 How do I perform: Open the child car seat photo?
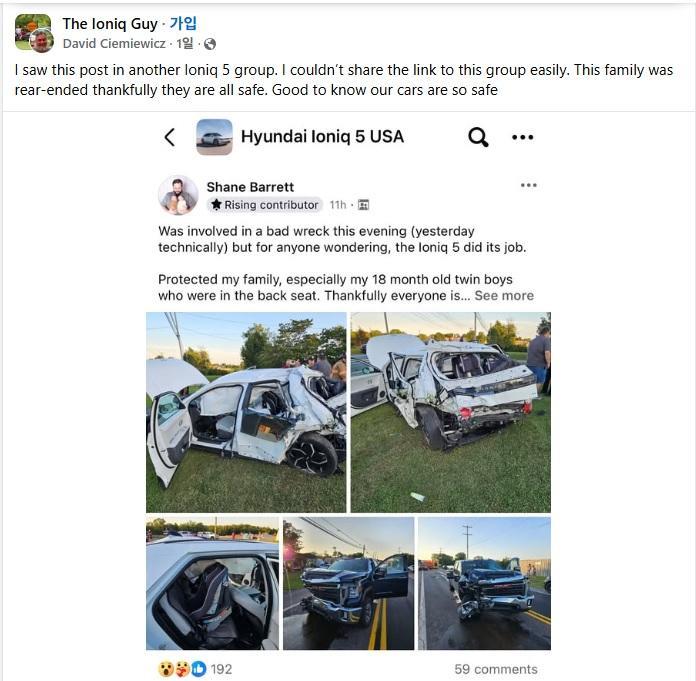212,583
